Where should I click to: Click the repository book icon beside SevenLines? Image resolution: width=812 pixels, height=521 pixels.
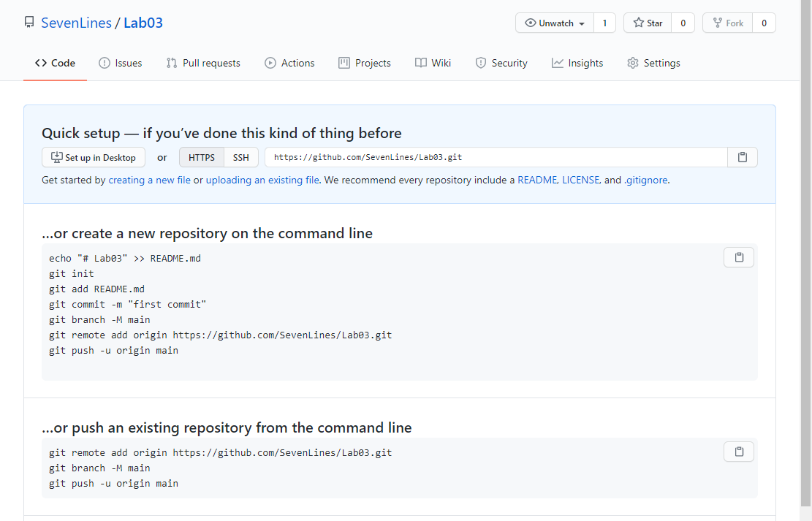coord(29,22)
